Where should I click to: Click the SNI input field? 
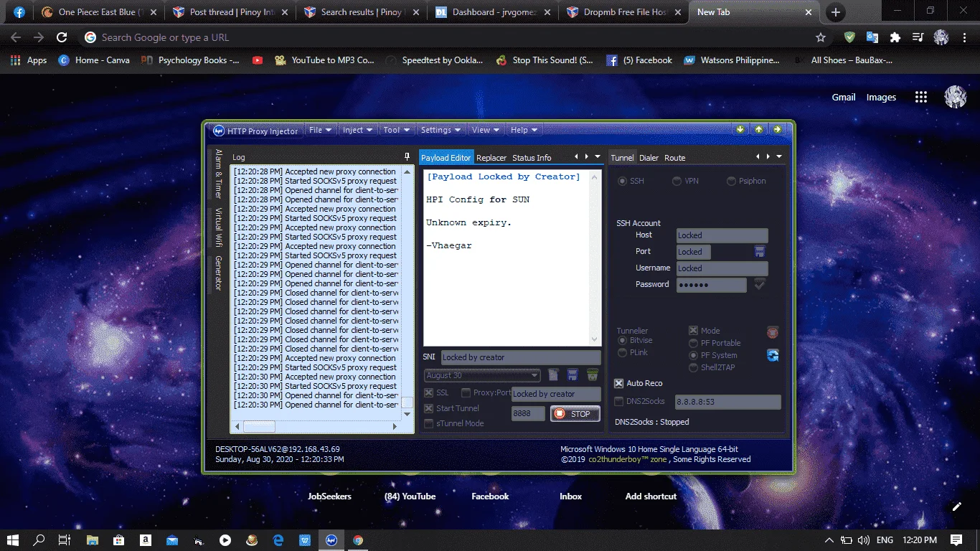(520, 357)
